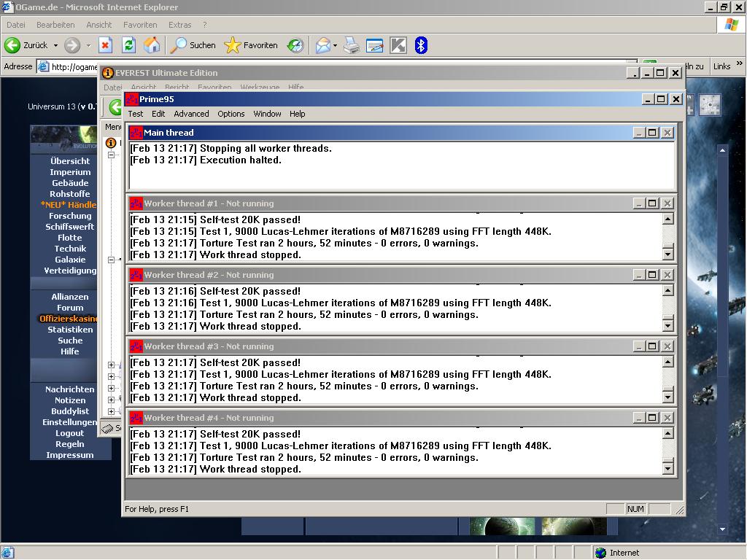Stop page loading with red X icon
This screenshot has width=747, height=560.
(x=105, y=46)
